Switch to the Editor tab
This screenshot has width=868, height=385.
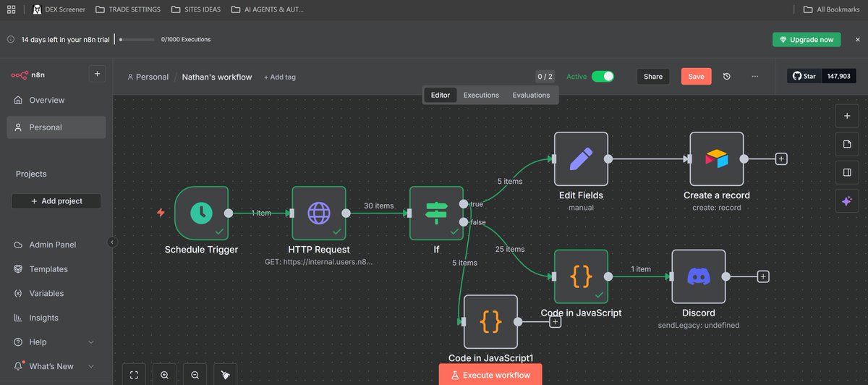tap(441, 95)
